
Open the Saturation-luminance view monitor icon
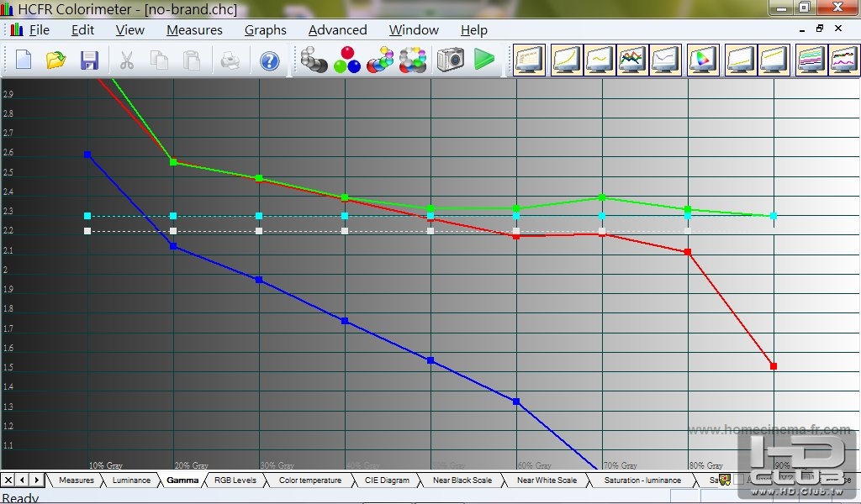coord(811,60)
